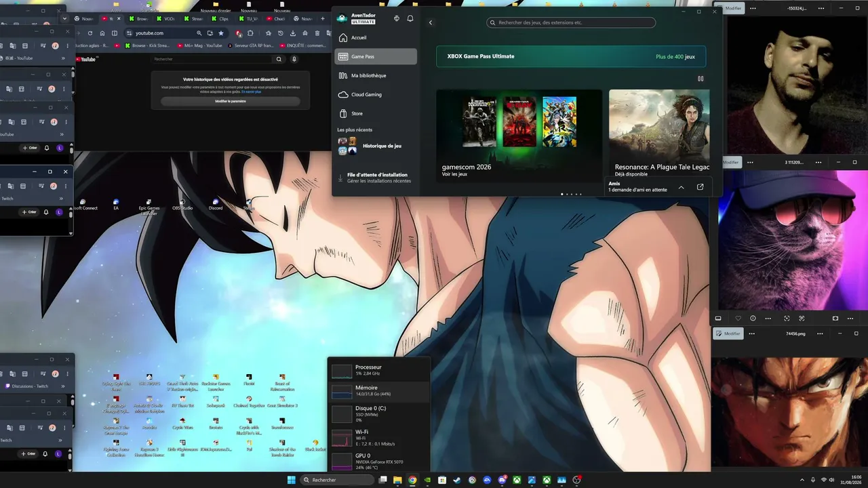This screenshot has width=868, height=488.
Task: Reload the YouTube page in Chrome
Action: (x=90, y=33)
